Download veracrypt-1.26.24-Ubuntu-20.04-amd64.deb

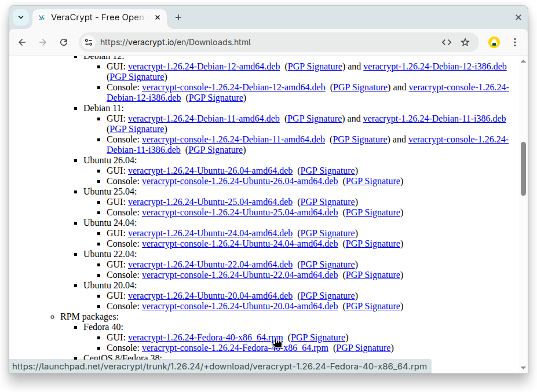click(210, 296)
